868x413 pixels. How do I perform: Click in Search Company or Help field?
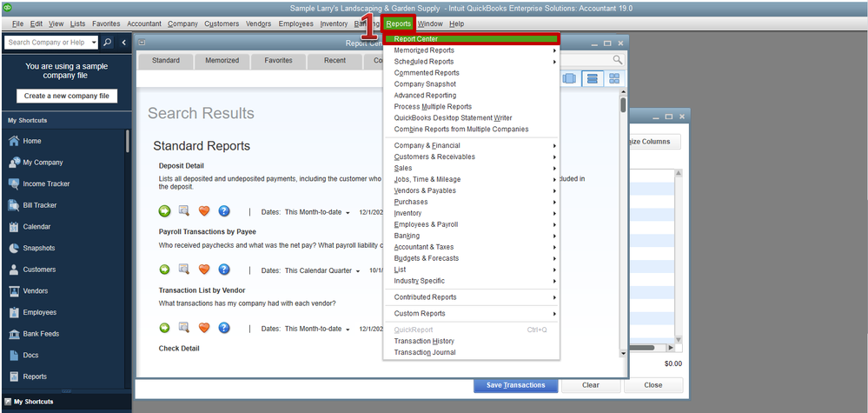coord(48,42)
